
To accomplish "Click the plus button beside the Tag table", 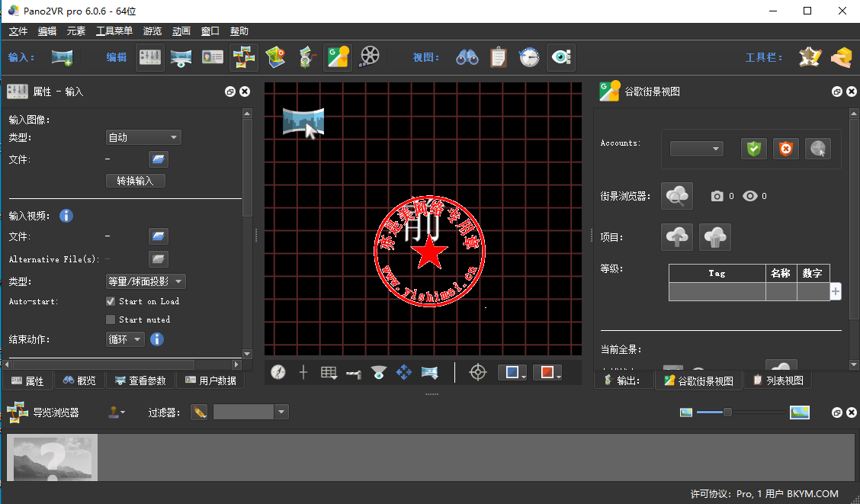I will 836,291.
